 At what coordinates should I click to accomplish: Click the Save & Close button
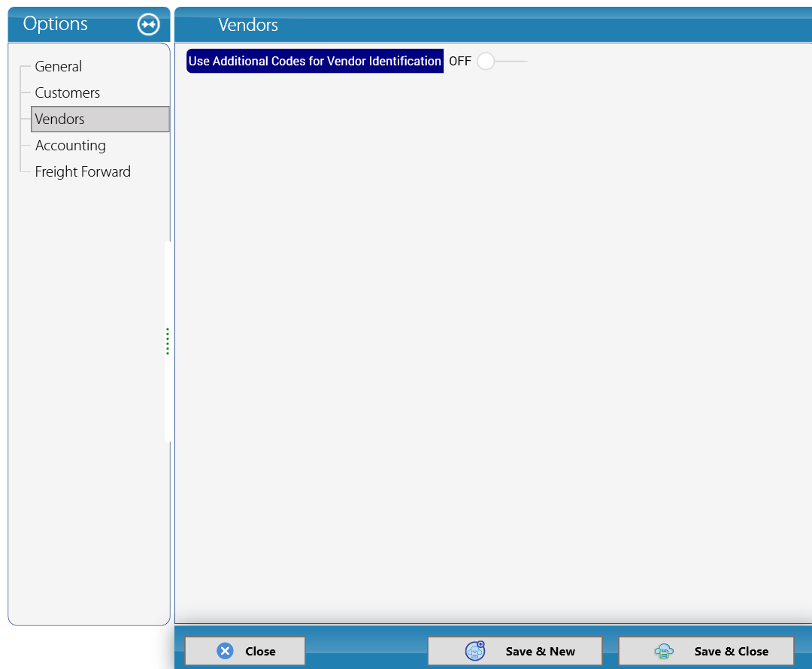[706, 651]
